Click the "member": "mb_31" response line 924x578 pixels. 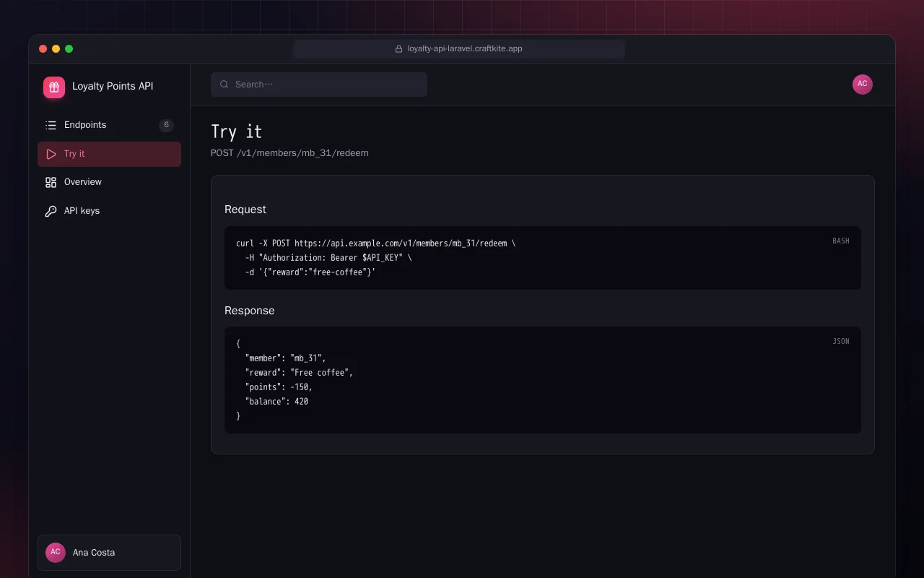286,358
